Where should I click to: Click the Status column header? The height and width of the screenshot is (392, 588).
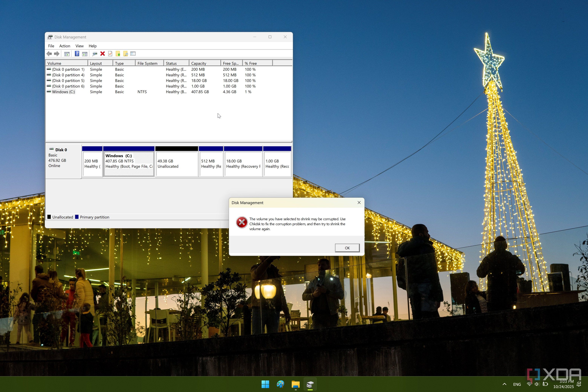tap(176, 63)
